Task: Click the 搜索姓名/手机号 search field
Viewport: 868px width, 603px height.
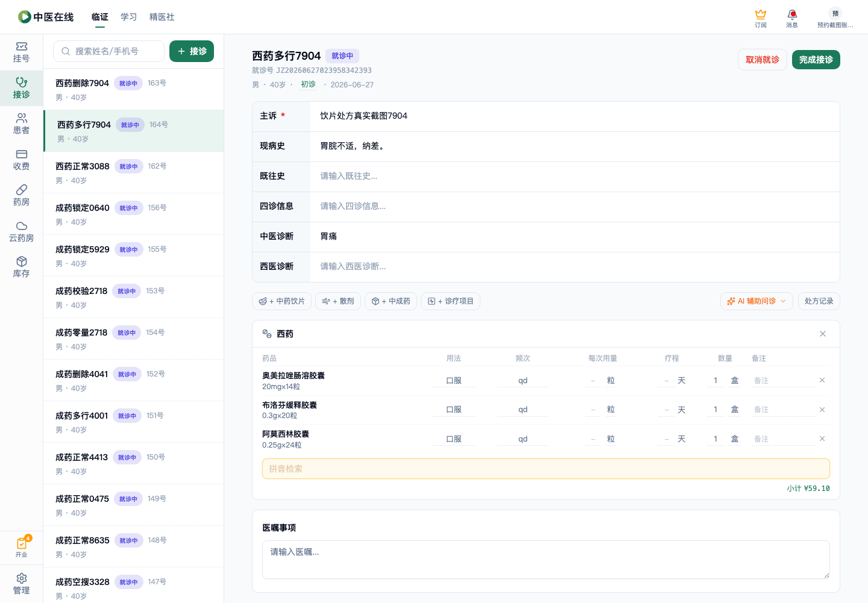Action: click(108, 51)
